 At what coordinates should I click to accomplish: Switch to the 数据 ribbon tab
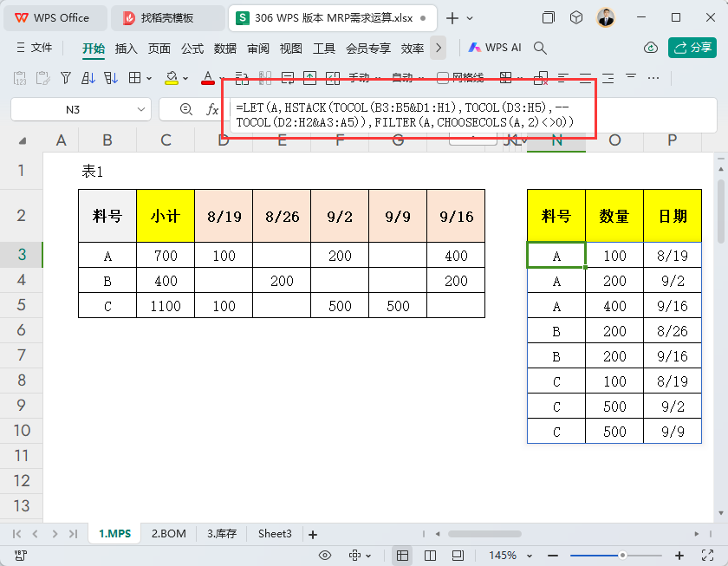point(225,48)
